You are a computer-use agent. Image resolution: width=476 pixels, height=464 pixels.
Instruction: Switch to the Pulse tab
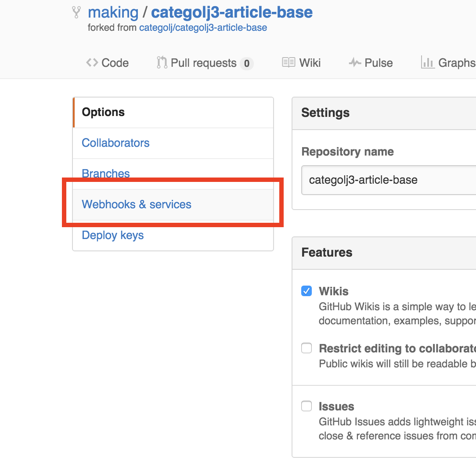pos(378,63)
